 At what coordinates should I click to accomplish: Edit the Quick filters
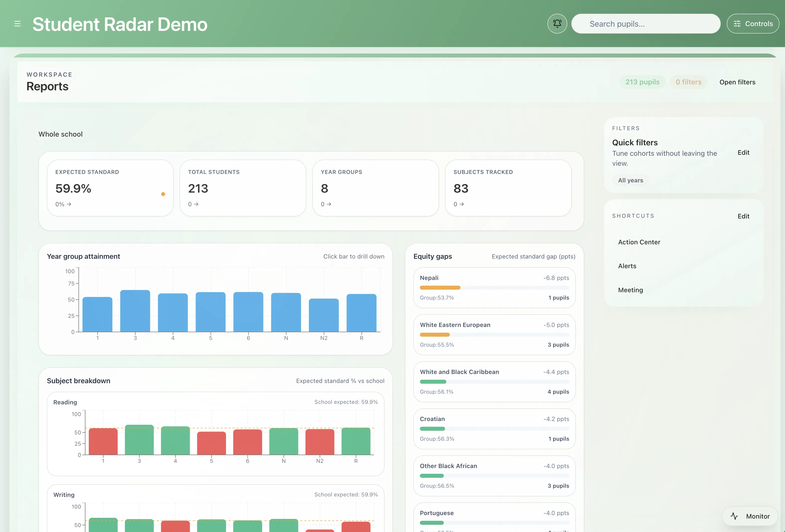[743, 152]
